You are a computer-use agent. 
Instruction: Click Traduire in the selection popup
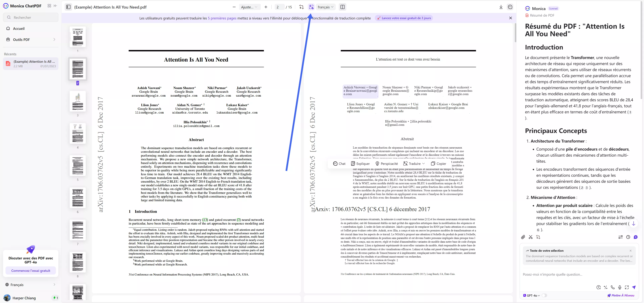(x=412, y=164)
